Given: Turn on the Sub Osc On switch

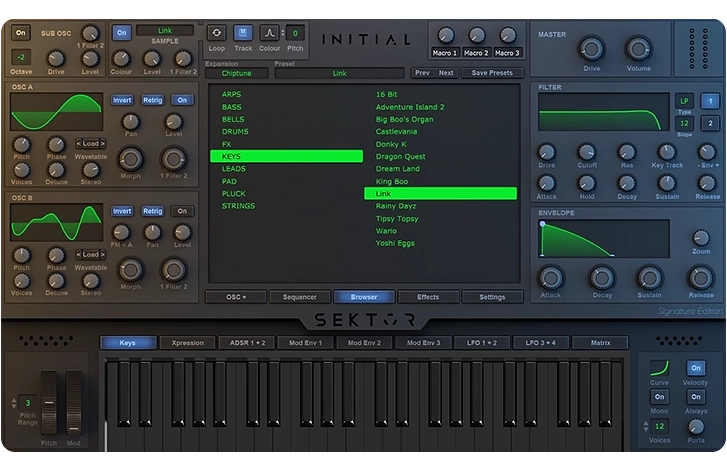Looking at the screenshot, I should 20,33.
